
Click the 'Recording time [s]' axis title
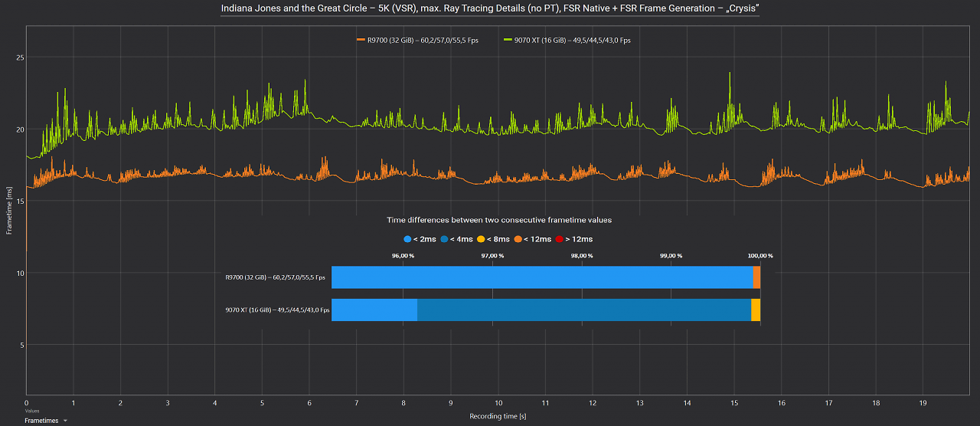(x=498, y=417)
